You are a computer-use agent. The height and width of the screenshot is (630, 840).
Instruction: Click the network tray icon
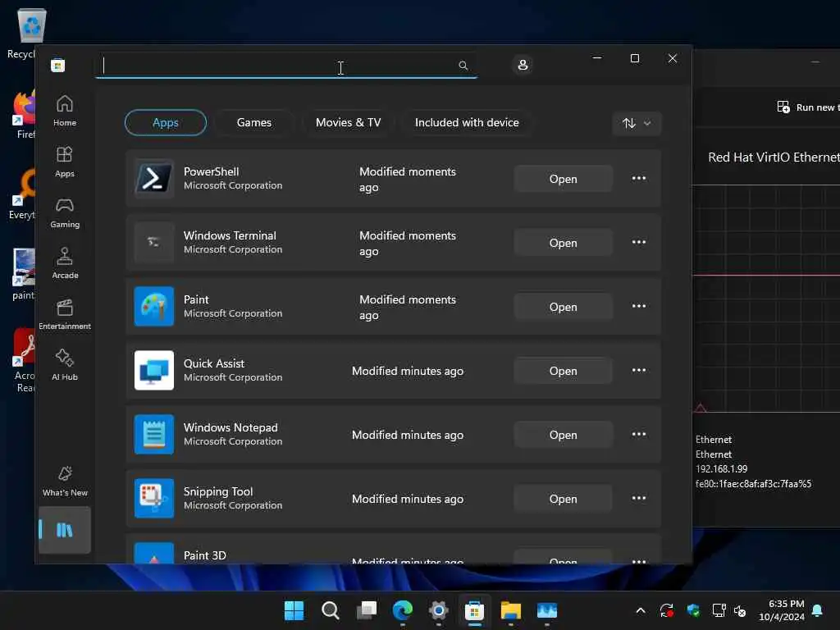(x=719, y=610)
